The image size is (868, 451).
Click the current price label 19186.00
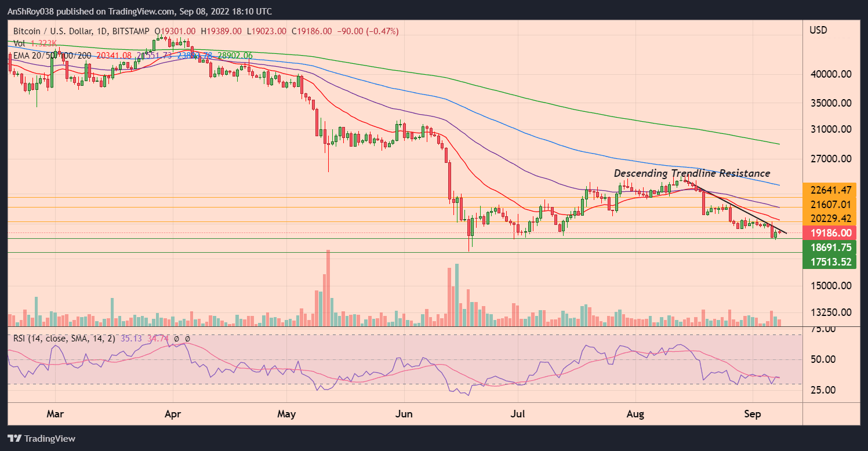pyautogui.click(x=830, y=232)
